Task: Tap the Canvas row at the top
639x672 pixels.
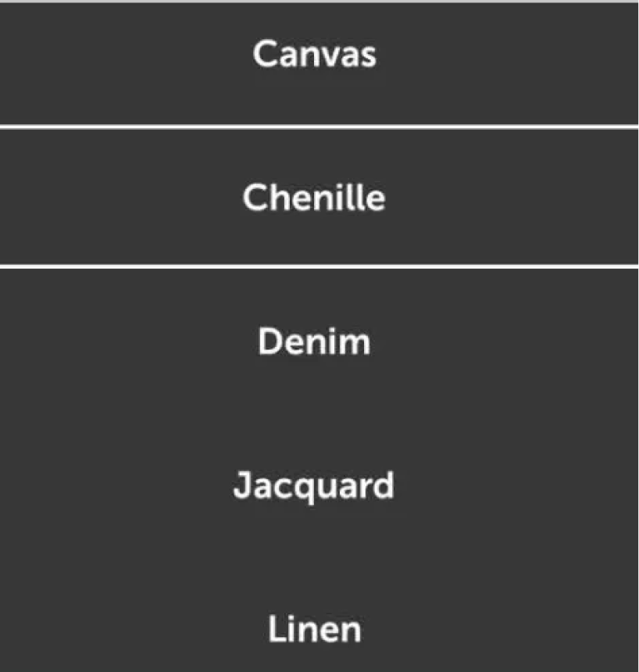Action: 314,55
